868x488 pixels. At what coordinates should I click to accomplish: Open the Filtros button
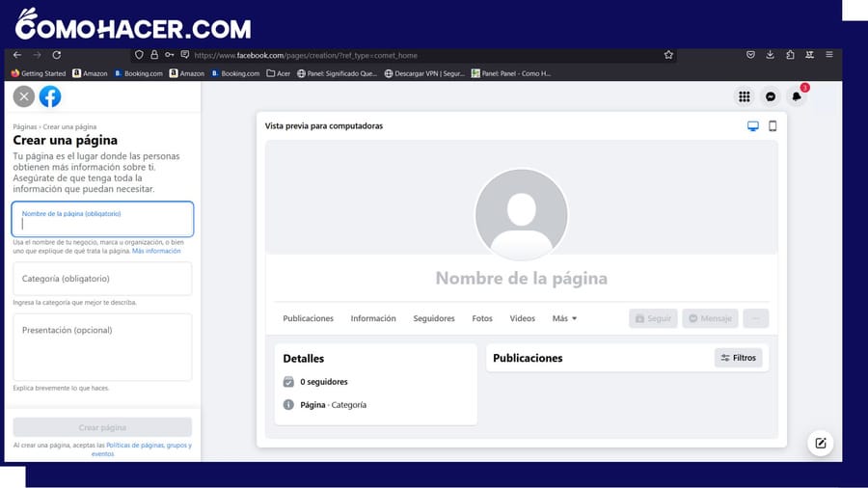(x=739, y=358)
